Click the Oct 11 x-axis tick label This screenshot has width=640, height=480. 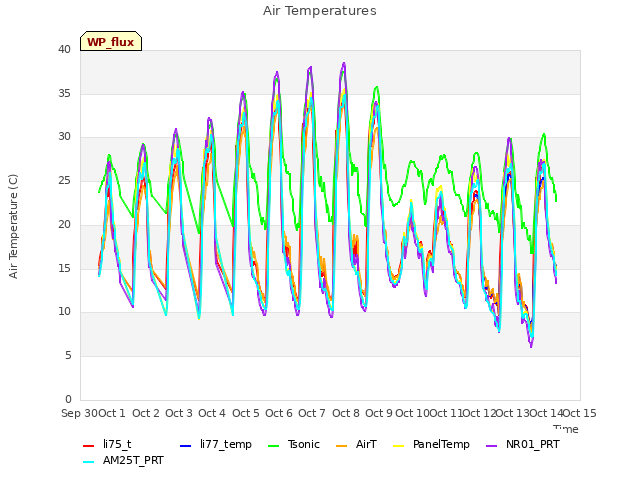pyautogui.click(x=446, y=413)
